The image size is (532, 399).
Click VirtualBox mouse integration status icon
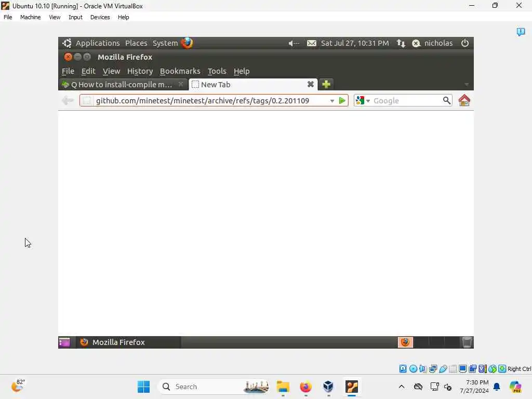tap(493, 369)
